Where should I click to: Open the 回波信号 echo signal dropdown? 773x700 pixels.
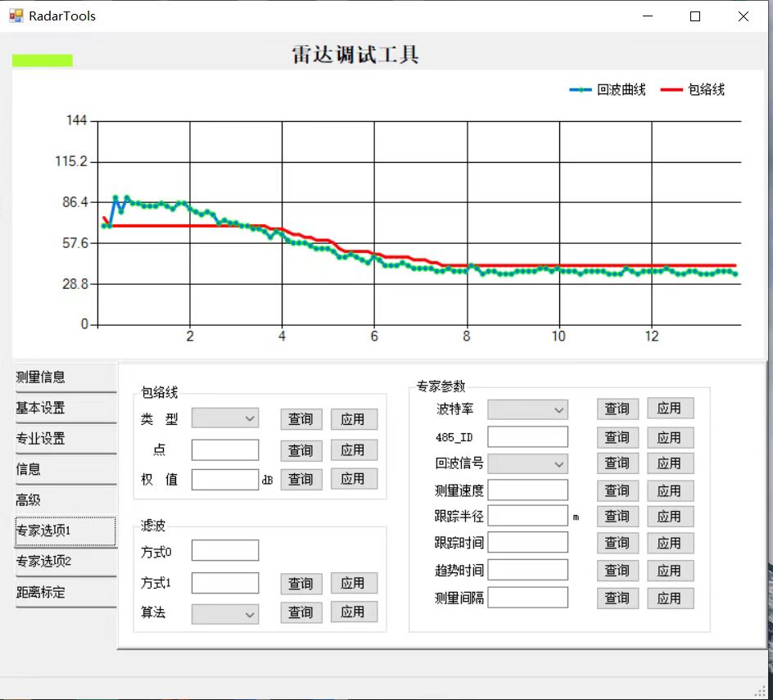click(527, 463)
